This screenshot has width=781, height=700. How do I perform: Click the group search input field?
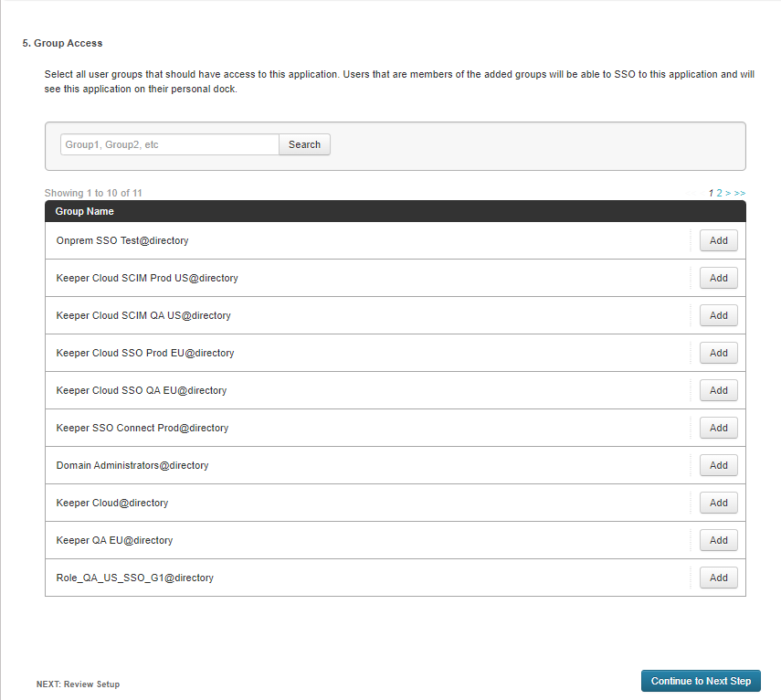[169, 144]
